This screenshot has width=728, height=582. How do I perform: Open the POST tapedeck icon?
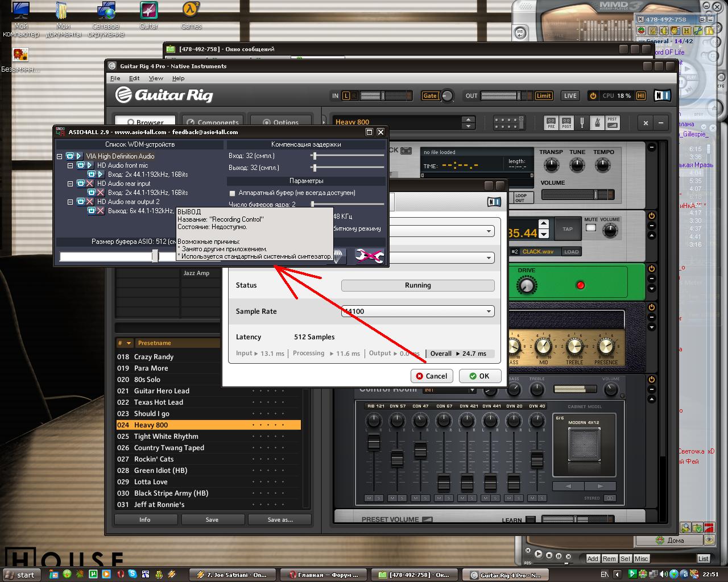coord(566,122)
